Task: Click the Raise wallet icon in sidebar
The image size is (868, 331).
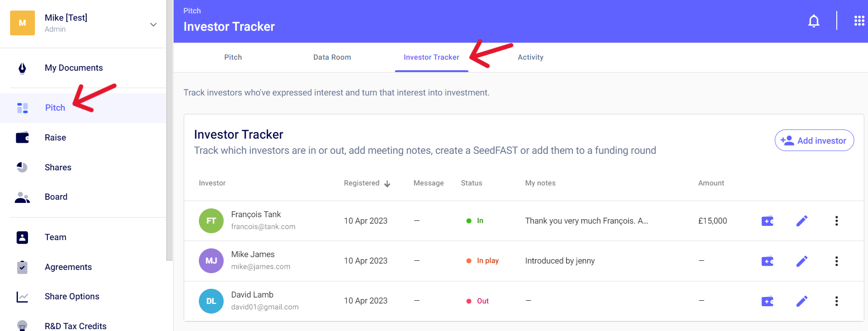Action: coord(22,138)
